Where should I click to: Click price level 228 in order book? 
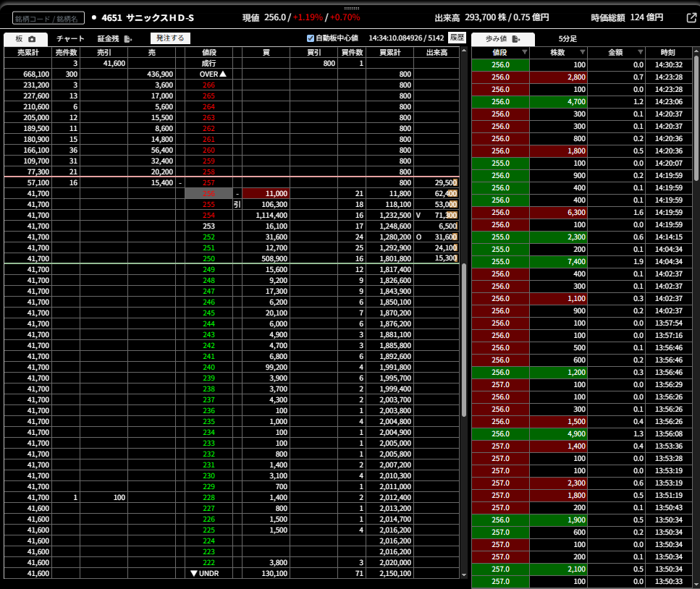pyautogui.click(x=208, y=498)
